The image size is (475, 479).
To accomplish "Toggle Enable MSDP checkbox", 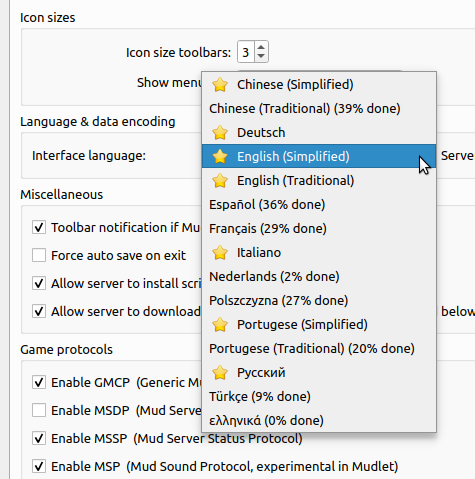I will pyautogui.click(x=39, y=410).
